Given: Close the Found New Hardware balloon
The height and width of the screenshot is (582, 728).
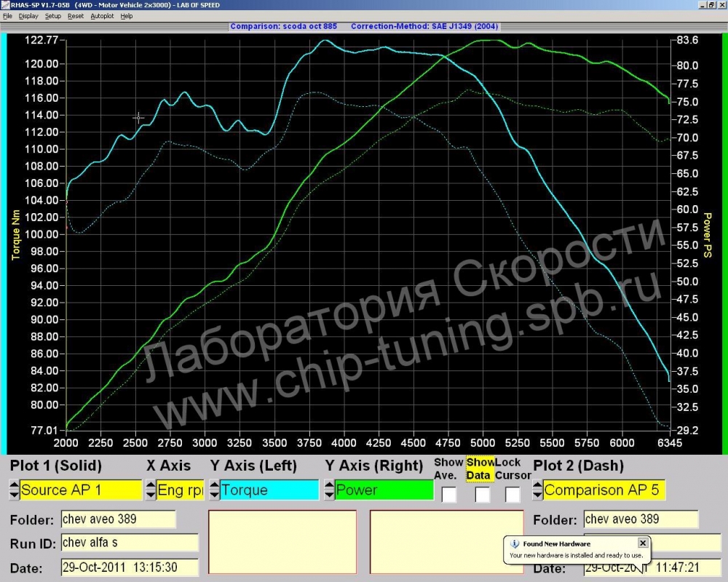Looking at the screenshot, I should point(643,543).
